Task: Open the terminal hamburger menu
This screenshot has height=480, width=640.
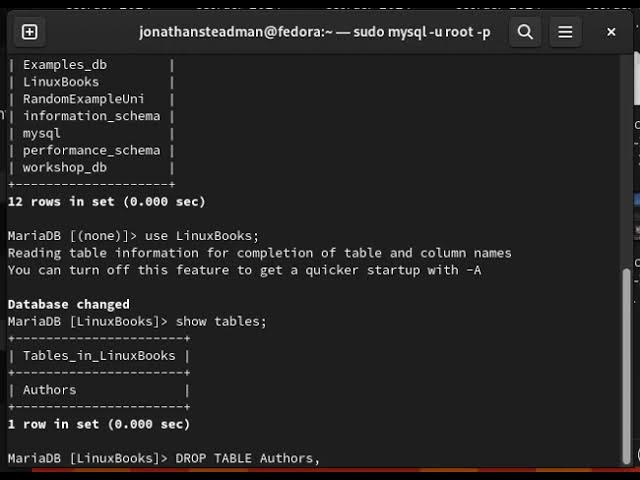Action: click(x=565, y=32)
